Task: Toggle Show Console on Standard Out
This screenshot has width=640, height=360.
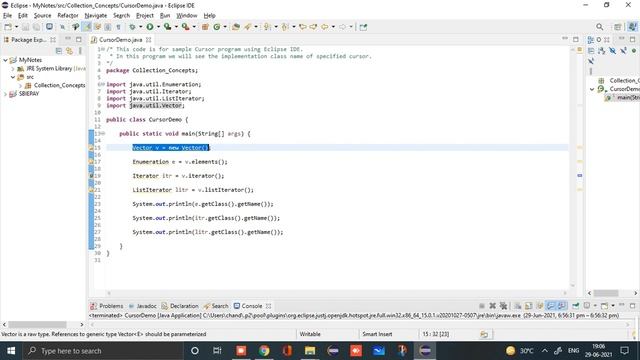Action: [x=551, y=306]
